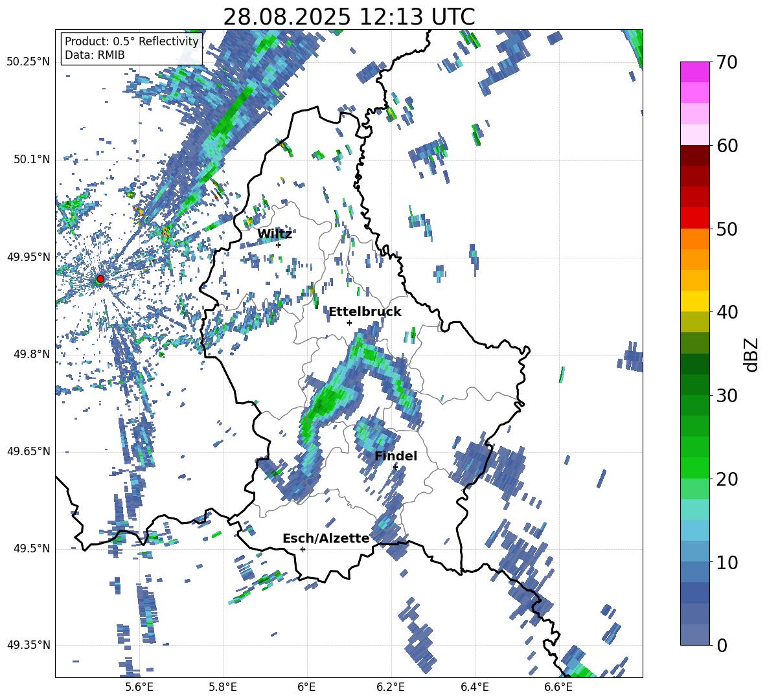Click the red radar site marker
Viewport: 767px width, 700px height.
(x=100, y=279)
